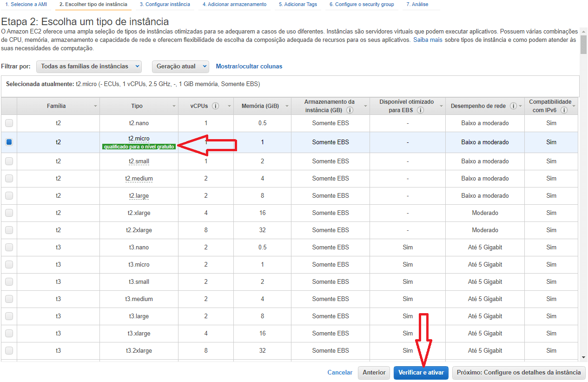Click 'Mostrar/ocultar colunas' link
The width and height of the screenshot is (588, 382).
click(249, 67)
